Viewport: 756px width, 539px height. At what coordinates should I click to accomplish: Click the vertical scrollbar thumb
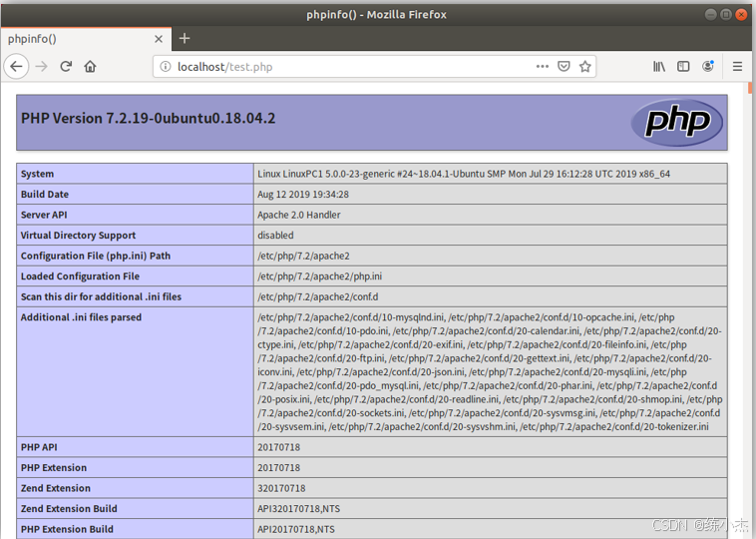[x=750, y=88]
